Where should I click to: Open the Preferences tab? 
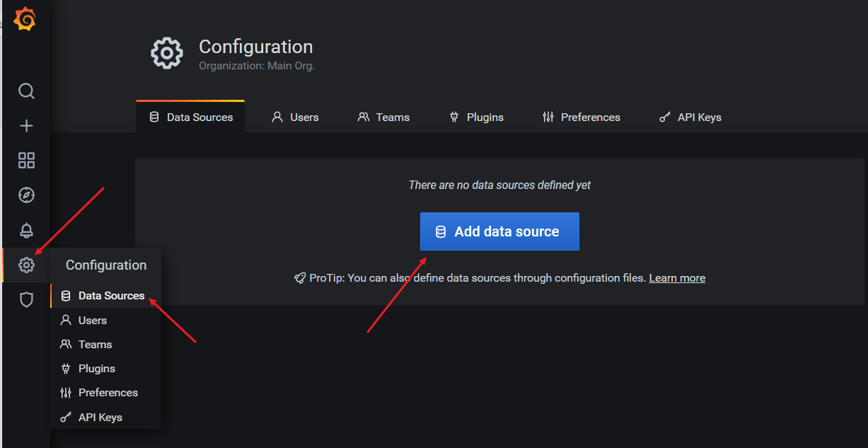(581, 117)
